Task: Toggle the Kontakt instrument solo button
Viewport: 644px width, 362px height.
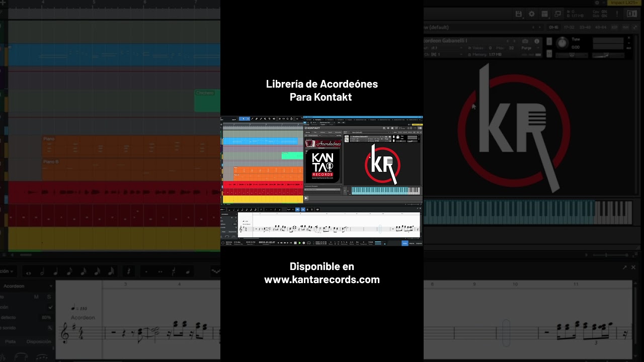Action: (549, 42)
